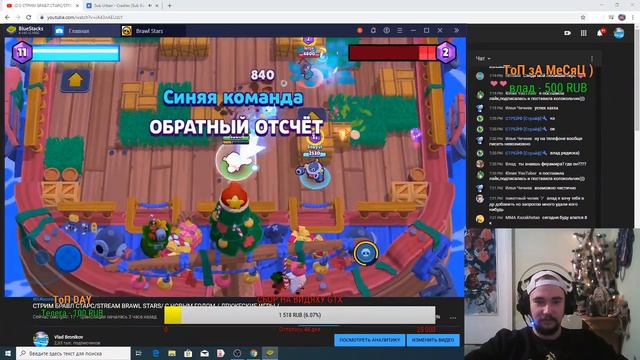Click the YouTube create video camera icon
640x360 pixels.
(567, 33)
